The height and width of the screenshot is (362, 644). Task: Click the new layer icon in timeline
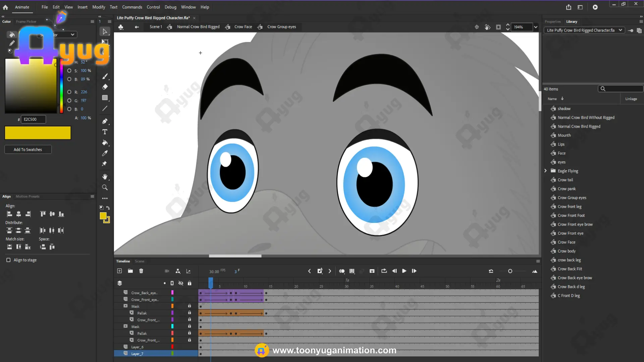pos(119,271)
